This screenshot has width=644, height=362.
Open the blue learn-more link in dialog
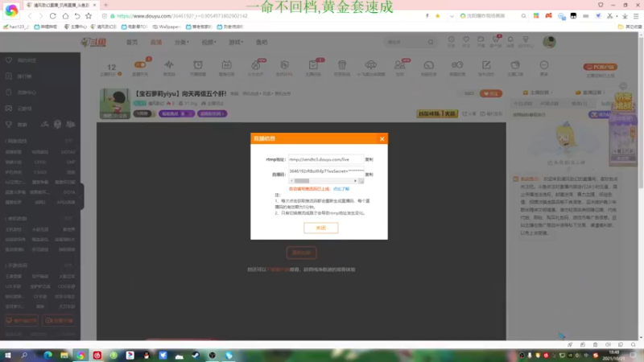(341, 189)
